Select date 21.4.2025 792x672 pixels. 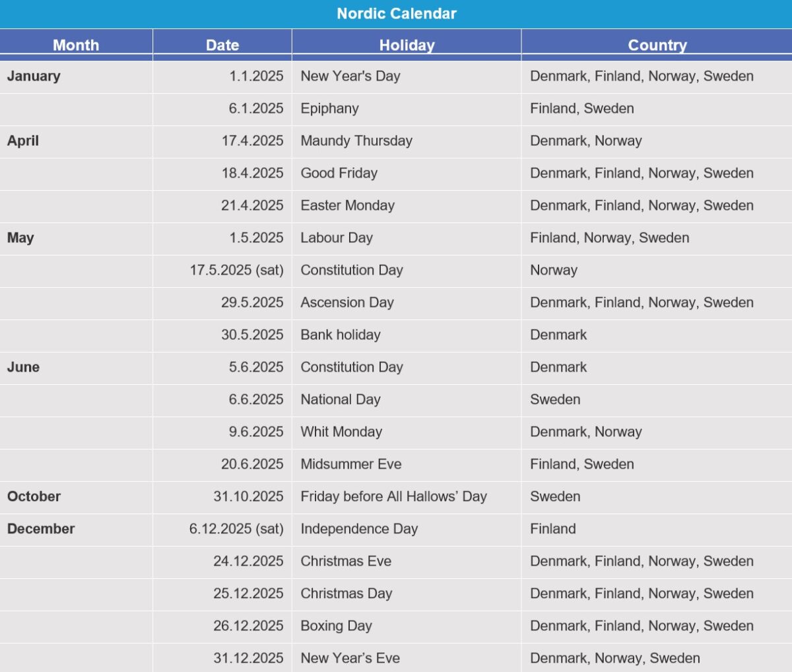(x=252, y=205)
